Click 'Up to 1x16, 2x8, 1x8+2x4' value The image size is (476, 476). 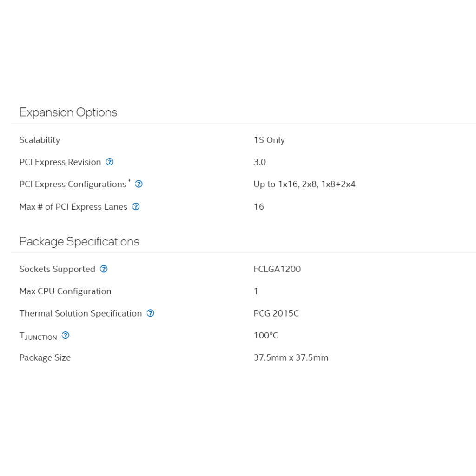click(304, 184)
